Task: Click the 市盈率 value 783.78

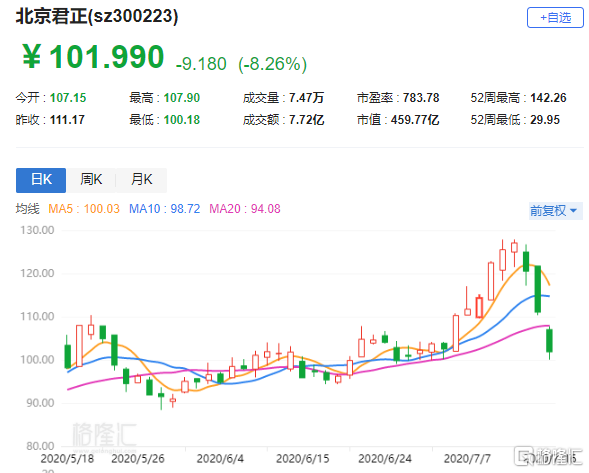Action: [x=421, y=98]
